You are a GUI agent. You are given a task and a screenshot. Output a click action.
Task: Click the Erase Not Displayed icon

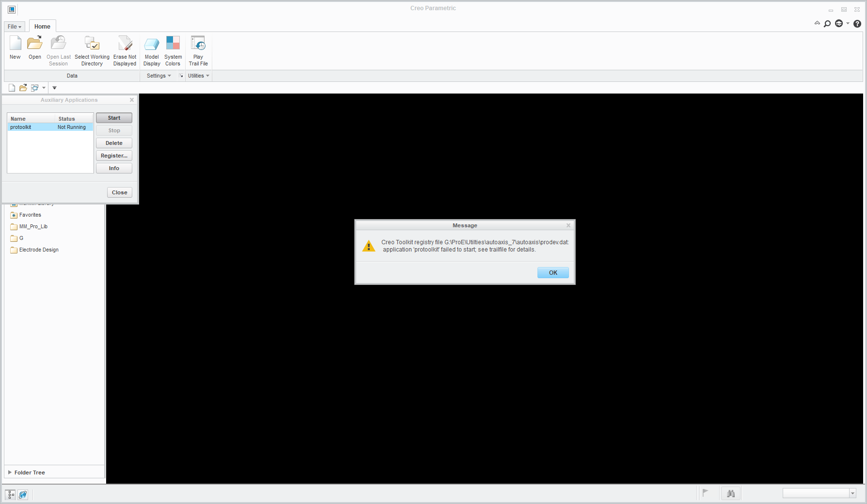coord(125,47)
